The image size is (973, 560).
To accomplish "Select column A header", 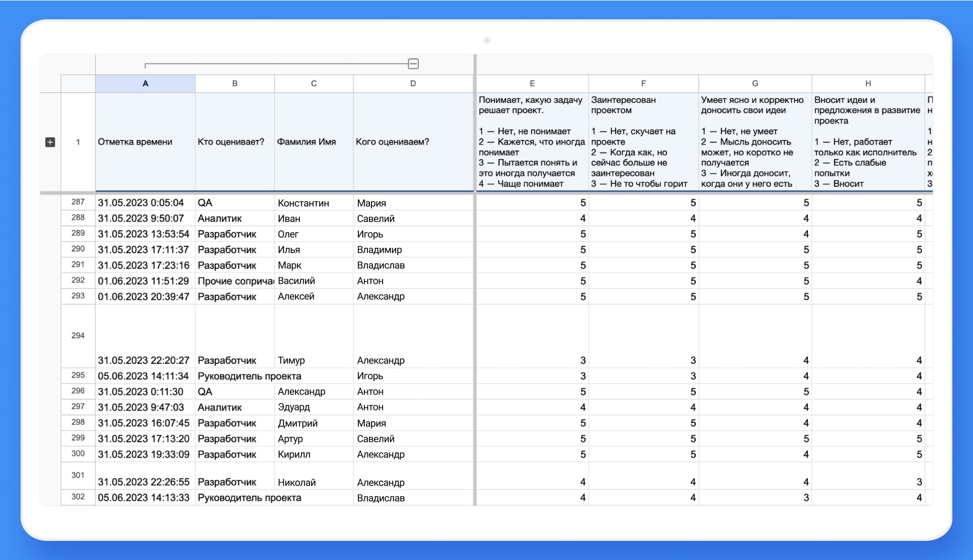I will pos(145,84).
